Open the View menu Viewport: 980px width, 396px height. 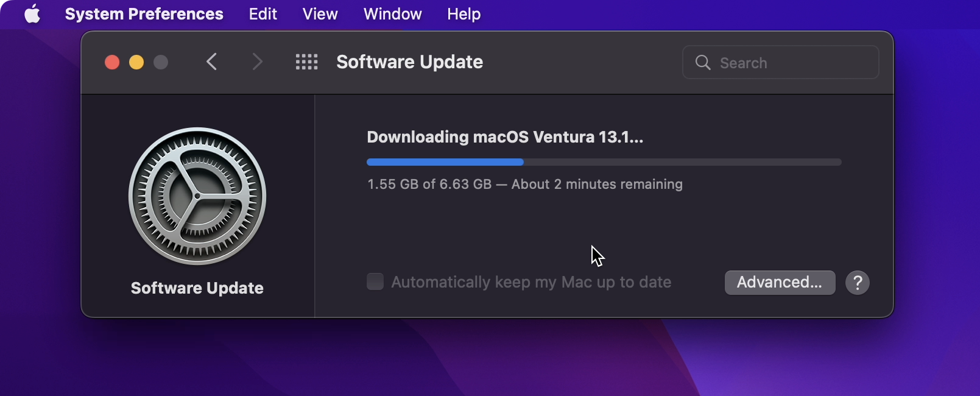(319, 13)
